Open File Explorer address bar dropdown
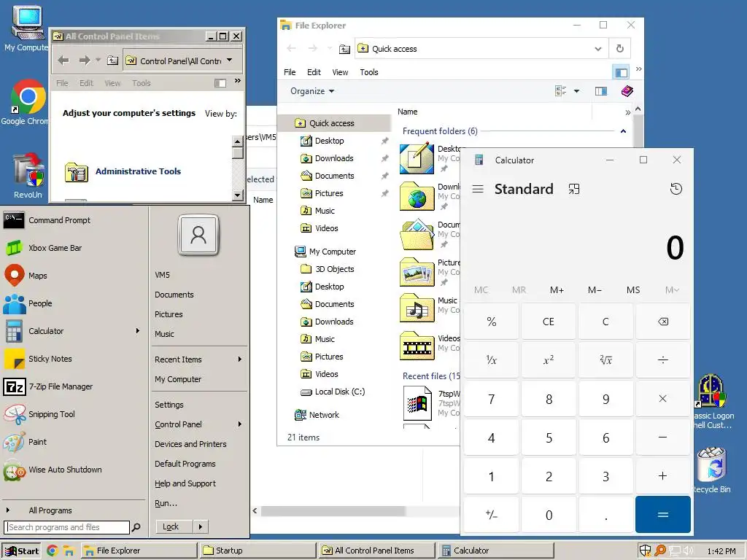Screen dimensions: 747x560 pos(598,49)
